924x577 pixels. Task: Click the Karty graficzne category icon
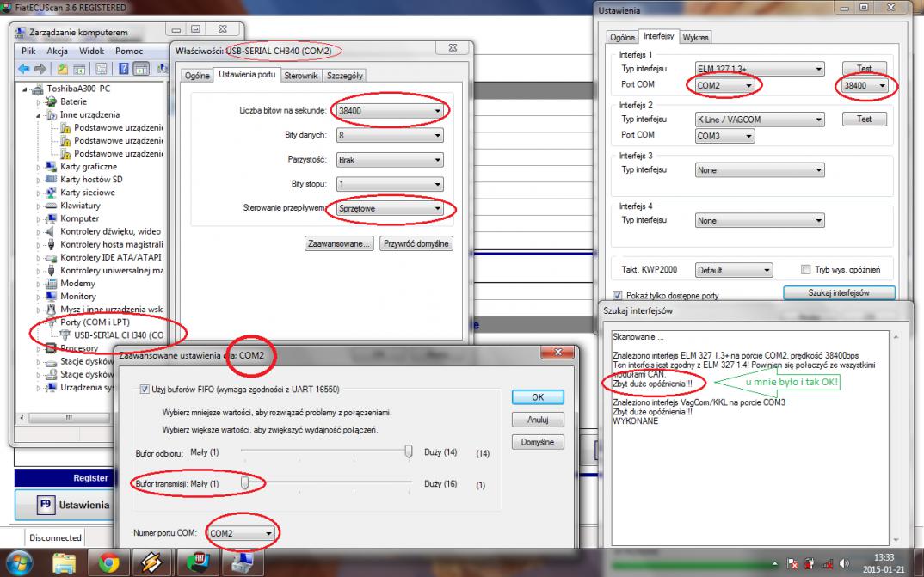tap(52, 167)
